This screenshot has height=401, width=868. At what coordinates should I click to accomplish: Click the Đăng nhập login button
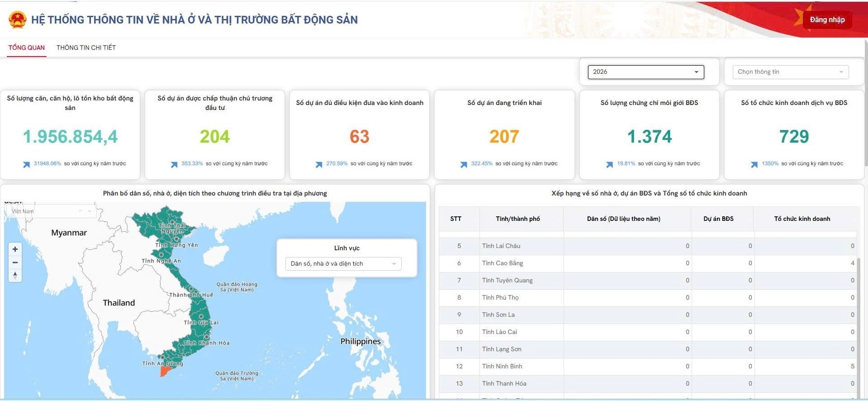[827, 20]
